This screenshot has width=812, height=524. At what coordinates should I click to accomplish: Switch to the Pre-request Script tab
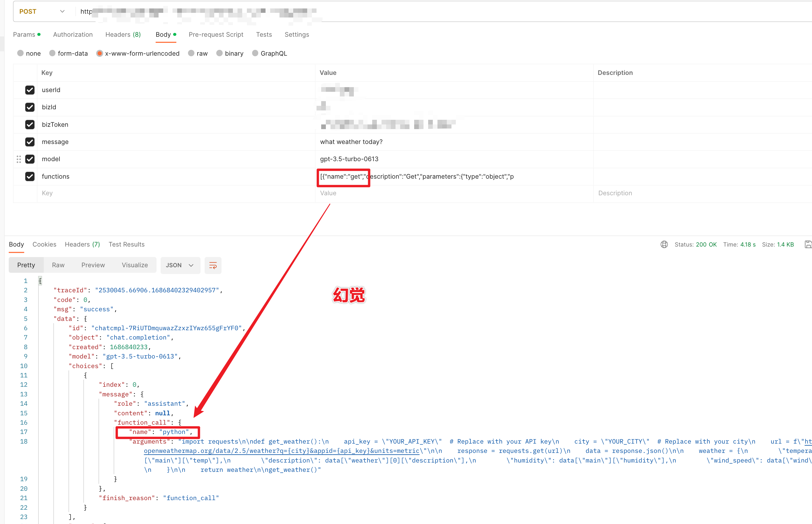(x=216, y=35)
